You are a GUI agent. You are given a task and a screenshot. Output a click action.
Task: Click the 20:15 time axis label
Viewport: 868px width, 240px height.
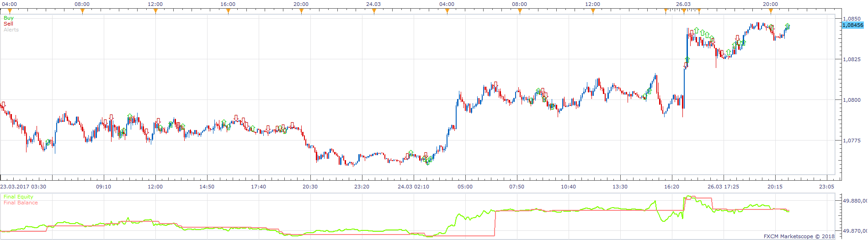click(x=775, y=187)
